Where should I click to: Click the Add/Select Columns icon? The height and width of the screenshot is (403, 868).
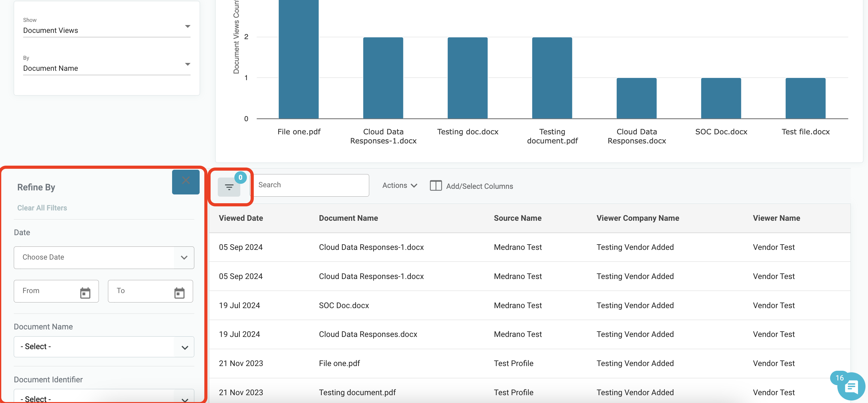click(436, 186)
